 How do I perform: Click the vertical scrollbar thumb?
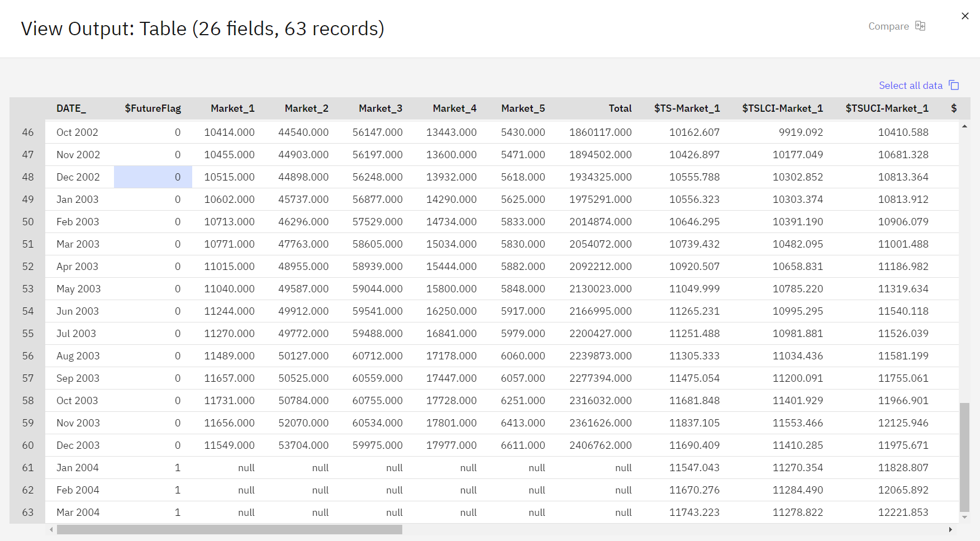pyautogui.click(x=964, y=457)
